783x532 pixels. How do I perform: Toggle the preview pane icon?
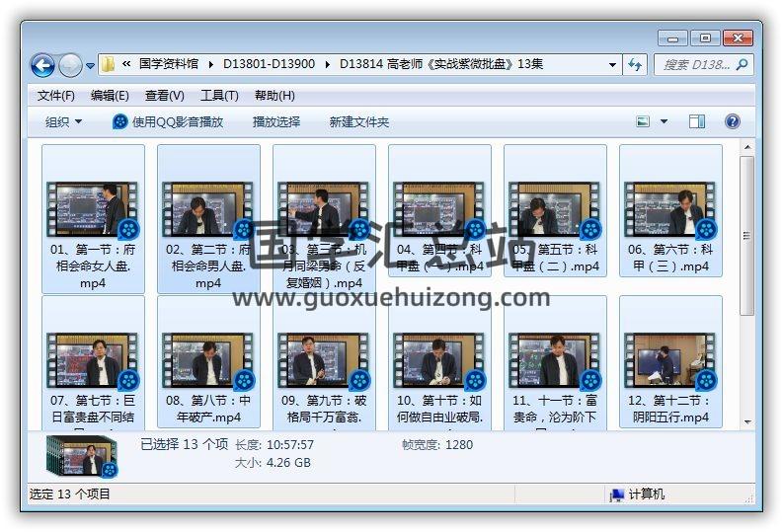click(697, 121)
